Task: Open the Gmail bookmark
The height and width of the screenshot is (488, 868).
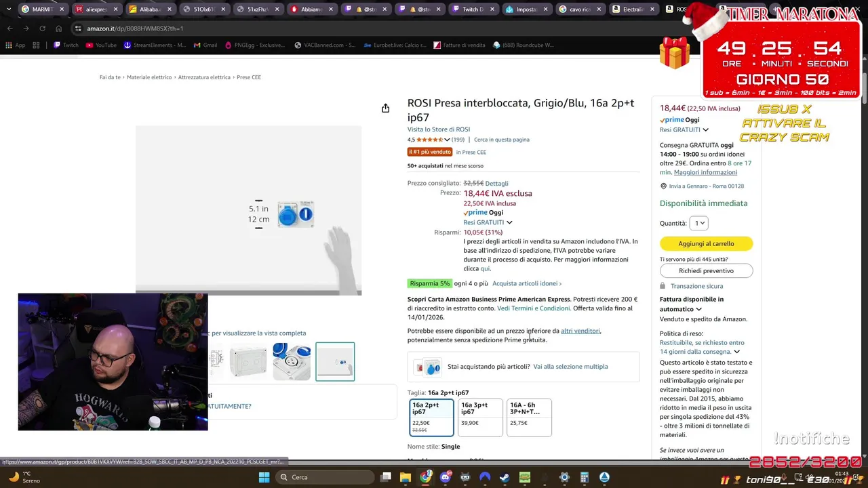Action: [x=205, y=45]
